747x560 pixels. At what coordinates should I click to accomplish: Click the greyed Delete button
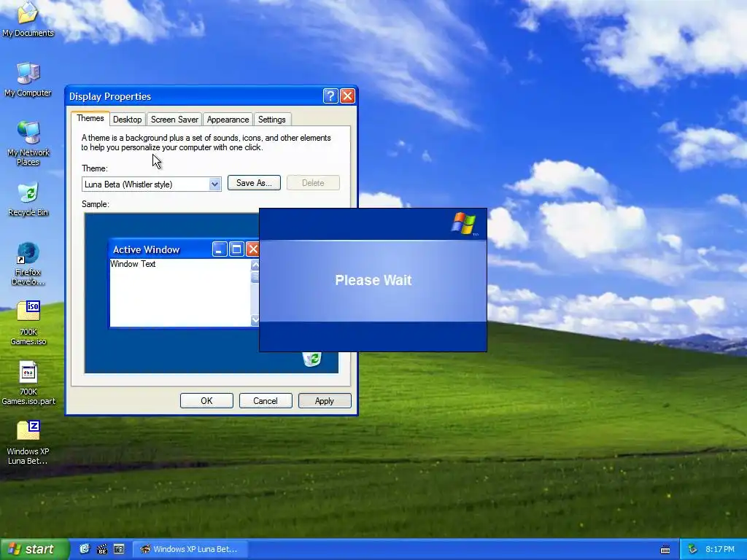tap(313, 183)
